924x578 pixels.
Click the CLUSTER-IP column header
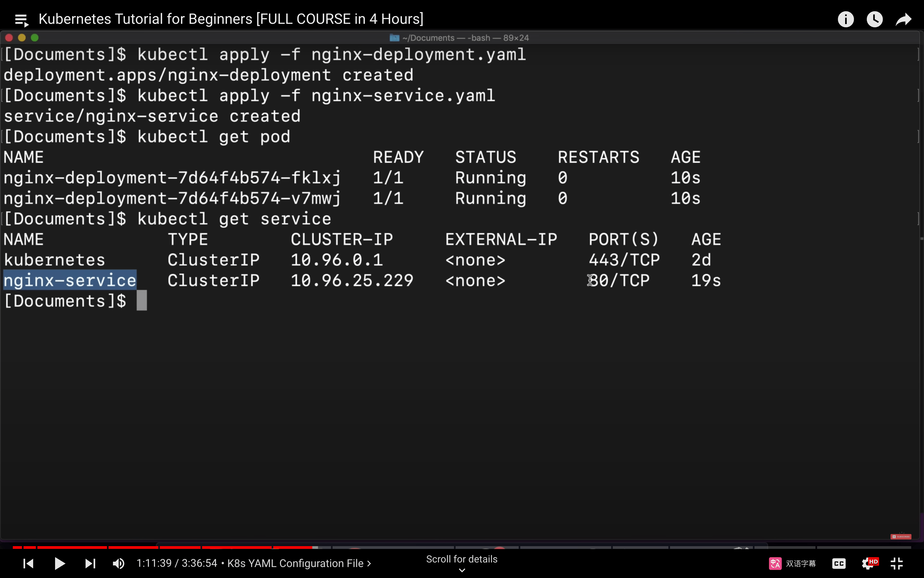[342, 239]
